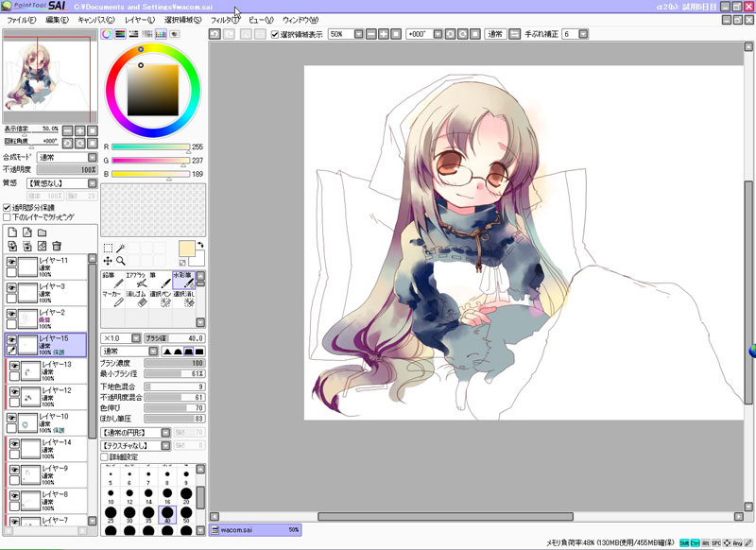Swap foreground and background colors
The height and width of the screenshot is (550, 756).
tap(200, 245)
